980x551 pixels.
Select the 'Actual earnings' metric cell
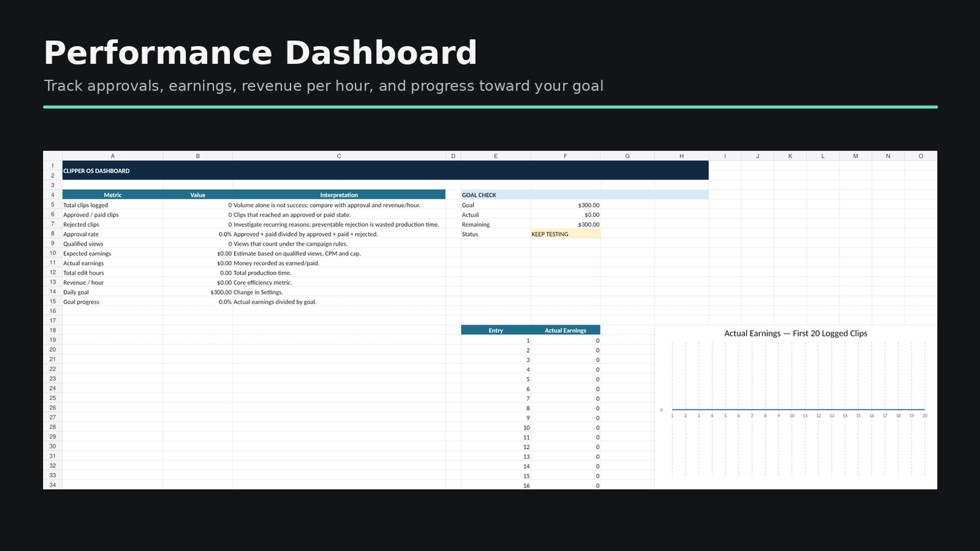pyautogui.click(x=113, y=263)
